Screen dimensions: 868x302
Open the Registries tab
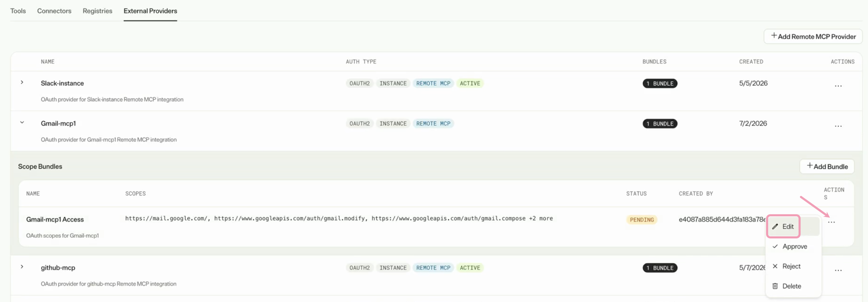coord(97,11)
